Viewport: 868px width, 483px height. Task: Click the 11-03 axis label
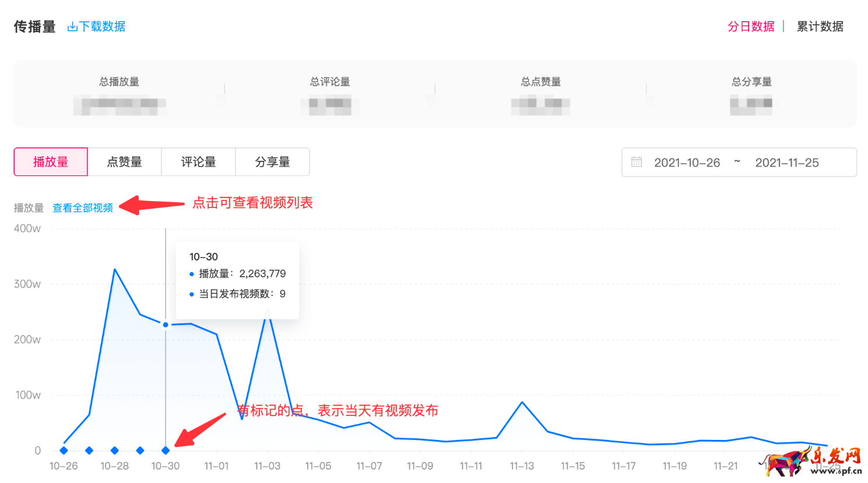tap(267, 466)
